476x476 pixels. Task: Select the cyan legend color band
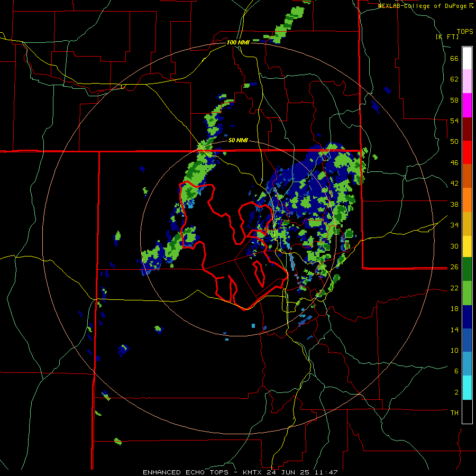(x=467, y=388)
